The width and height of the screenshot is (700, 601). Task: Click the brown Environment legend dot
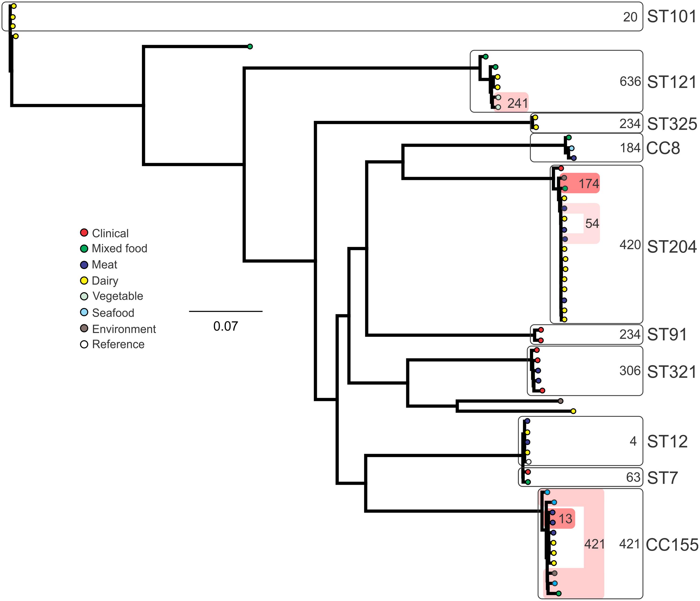(84, 329)
